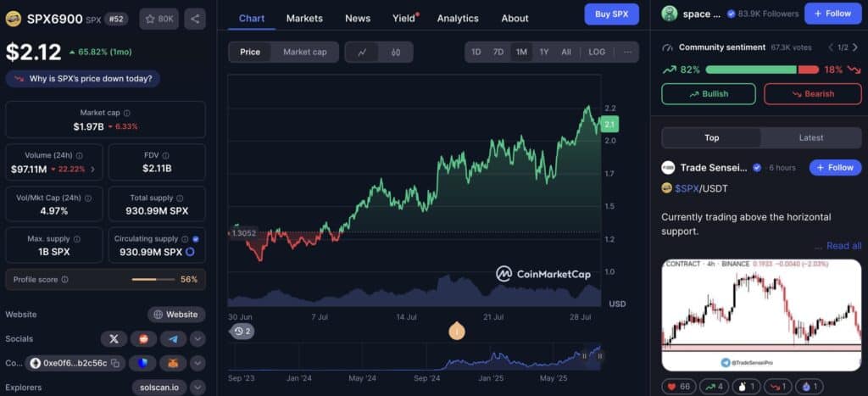Open the About tab
This screenshot has width=868, height=396.
[515, 19]
